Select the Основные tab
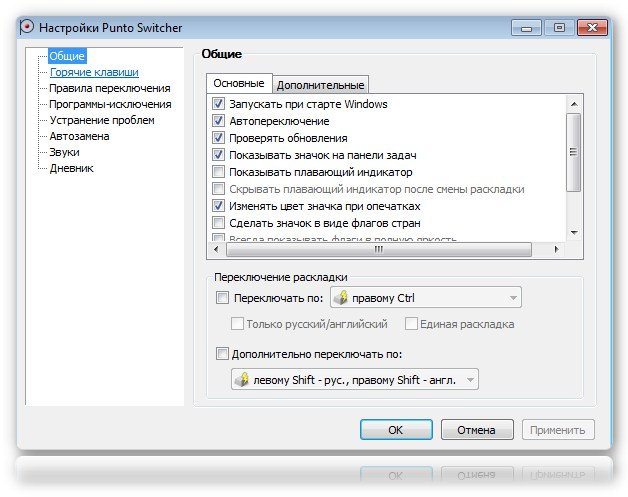The height and width of the screenshot is (497, 628). (x=239, y=84)
